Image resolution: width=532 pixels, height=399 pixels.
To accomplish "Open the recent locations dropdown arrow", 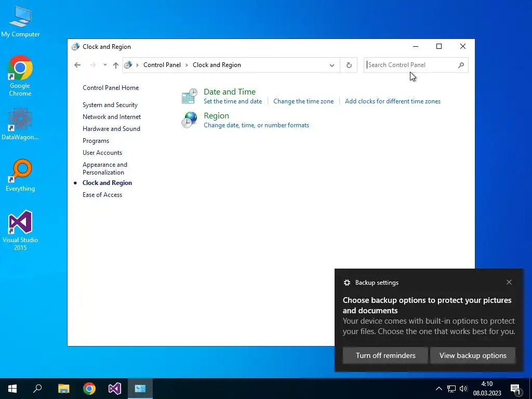I will [105, 65].
